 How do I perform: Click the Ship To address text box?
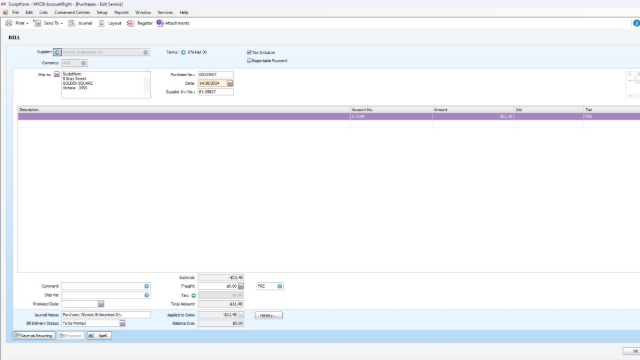(106, 85)
